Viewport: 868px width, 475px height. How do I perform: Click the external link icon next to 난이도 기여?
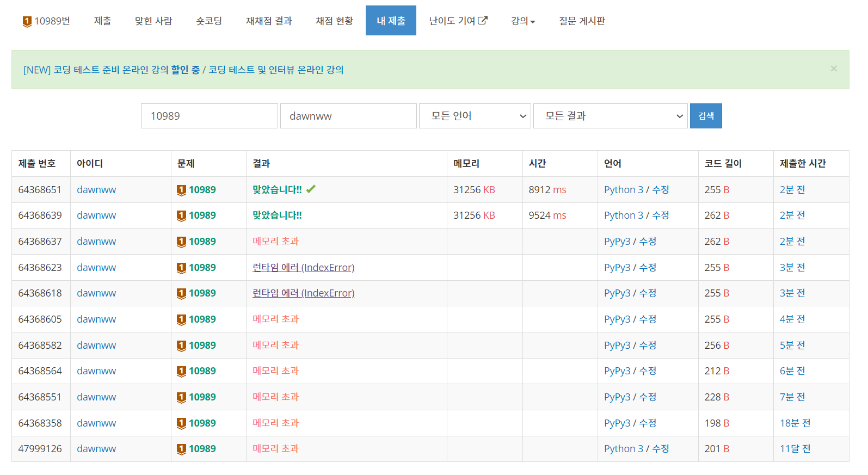(x=483, y=21)
